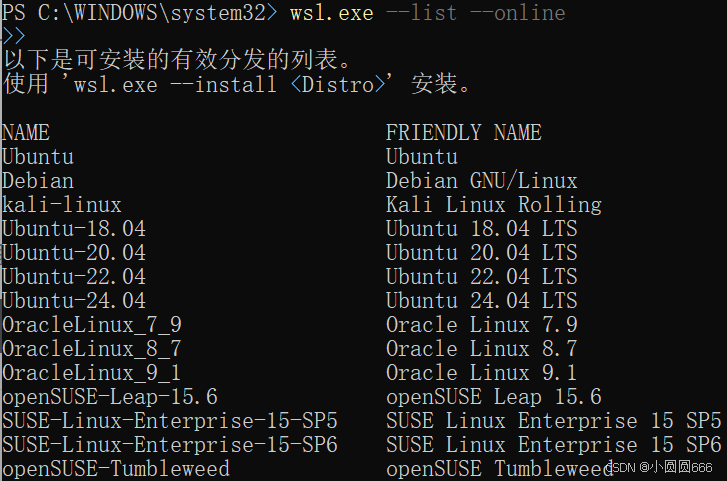This screenshot has height=481, width=727.
Task: Click the friendly name 'Ubuntu 24.04 LTS'
Action: coord(482,301)
